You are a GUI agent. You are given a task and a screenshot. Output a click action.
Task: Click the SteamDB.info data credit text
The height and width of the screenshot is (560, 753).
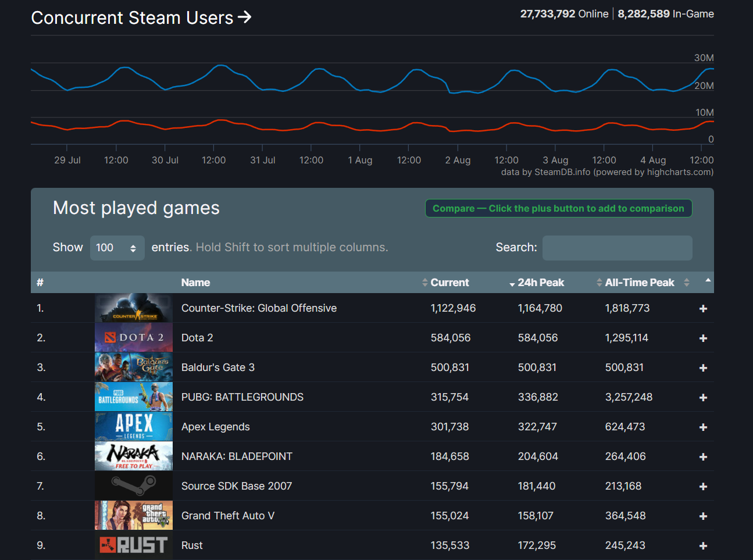pos(607,172)
